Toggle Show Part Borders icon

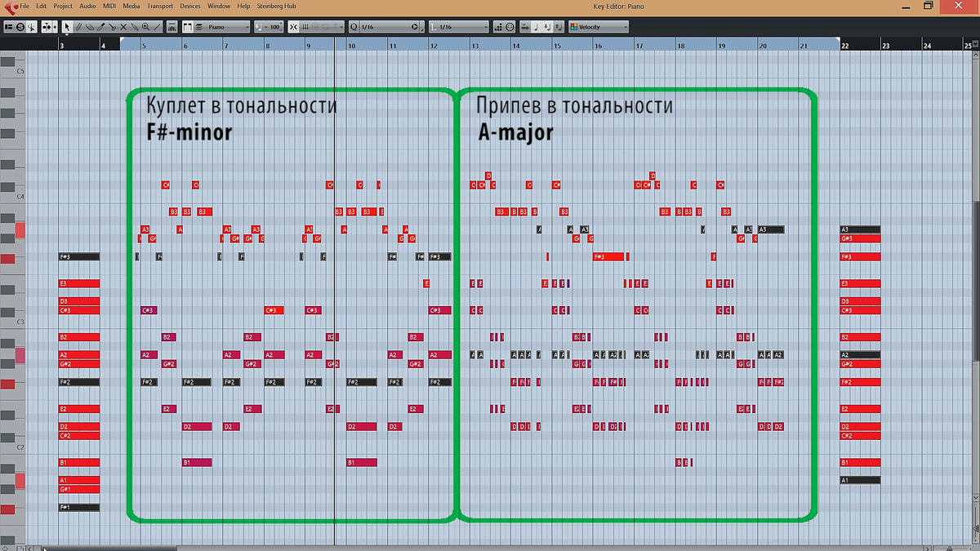coord(188,27)
